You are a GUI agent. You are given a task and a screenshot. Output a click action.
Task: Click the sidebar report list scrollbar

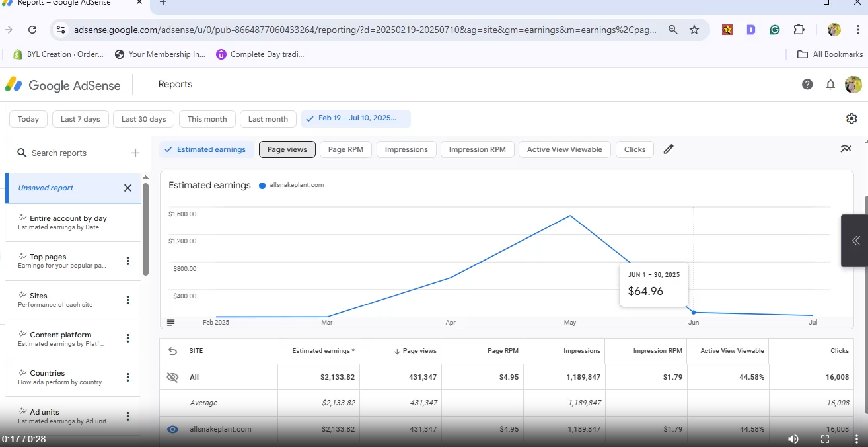(145, 229)
